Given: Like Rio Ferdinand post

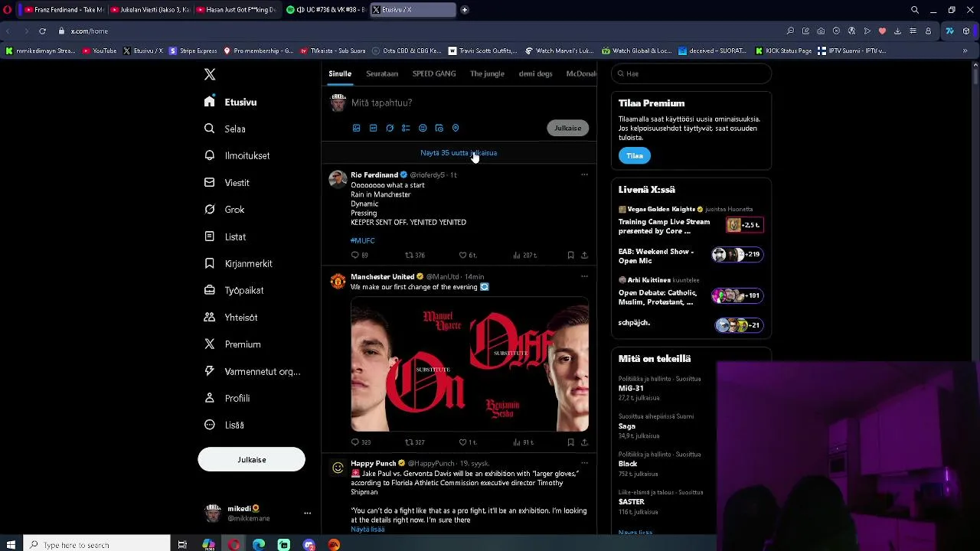Looking at the screenshot, I should click(467, 255).
